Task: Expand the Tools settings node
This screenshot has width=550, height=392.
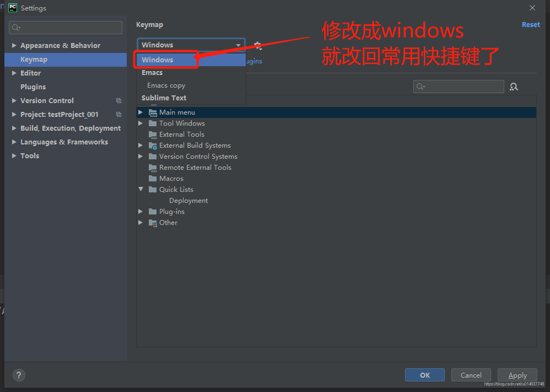Action: point(14,155)
